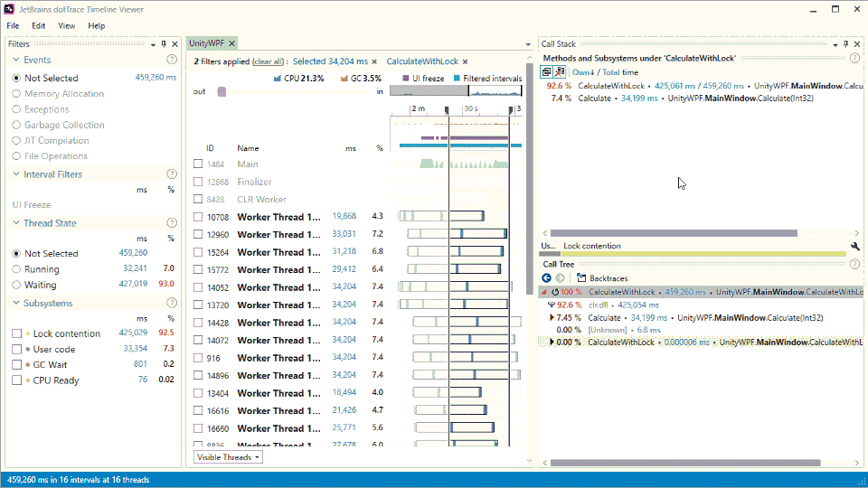This screenshot has height=488, width=868.
Task: Click the second toolbar icon next to Own time
Action: [561, 72]
